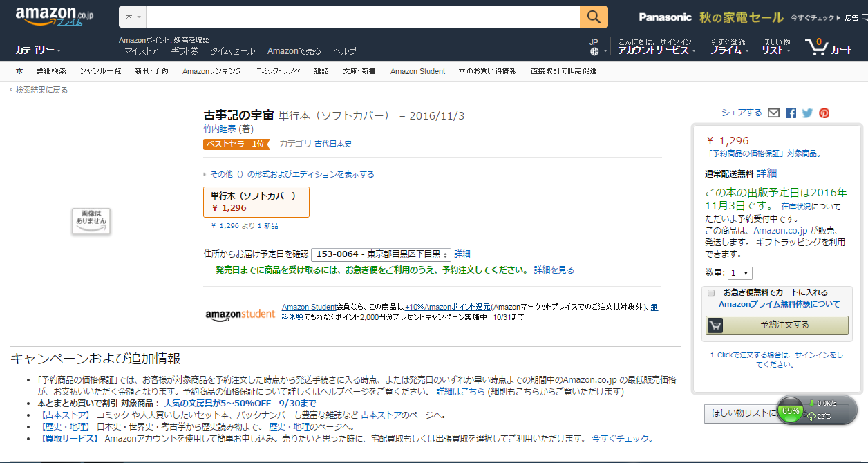Screen dimensions: 868x463
Task: Click 予約注文する pre-order button
Action: tap(777, 325)
